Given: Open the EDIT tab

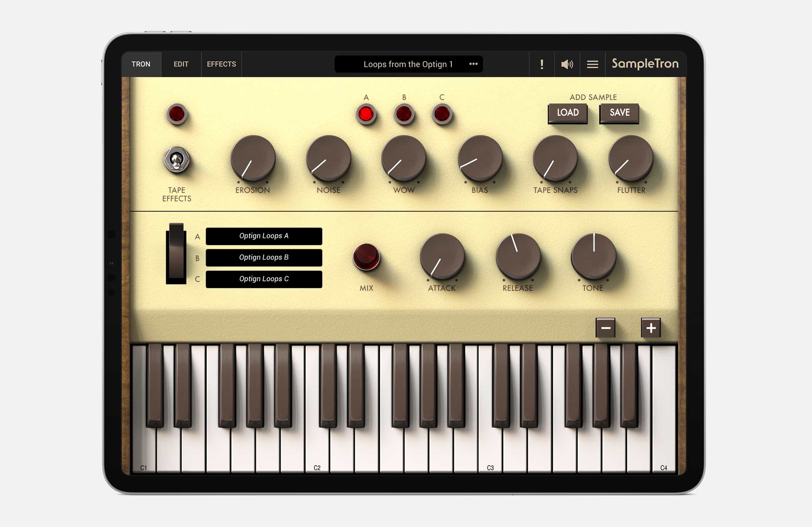Looking at the screenshot, I should click(181, 64).
